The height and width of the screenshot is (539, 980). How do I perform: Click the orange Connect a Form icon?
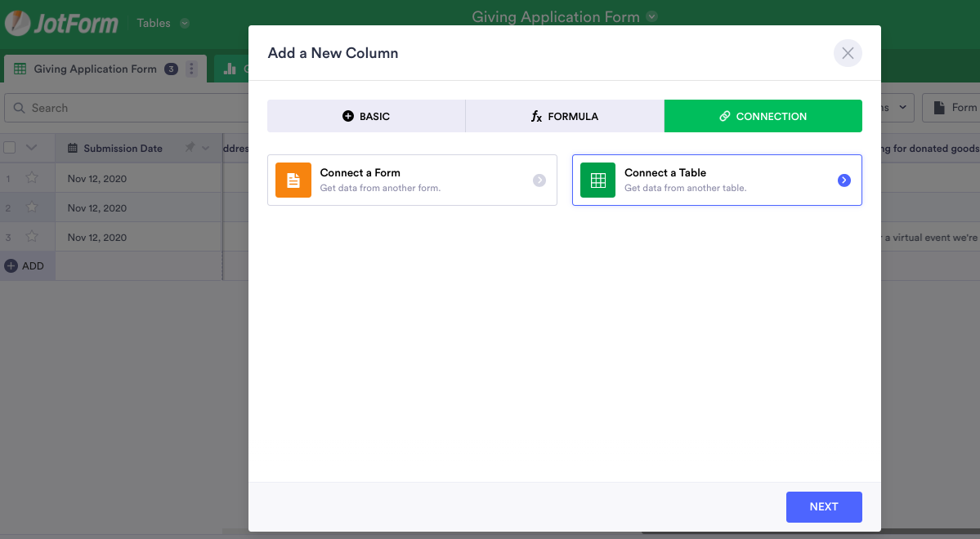click(293, 180)
